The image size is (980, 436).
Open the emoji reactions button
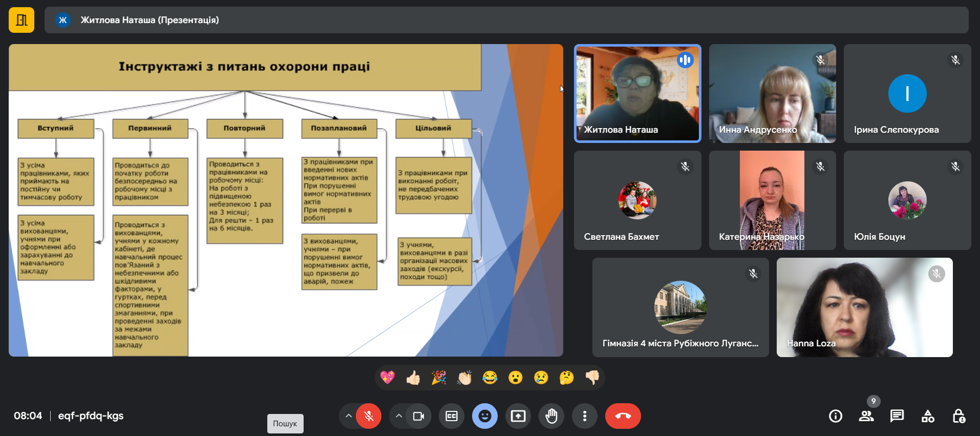tap(484, 416)
